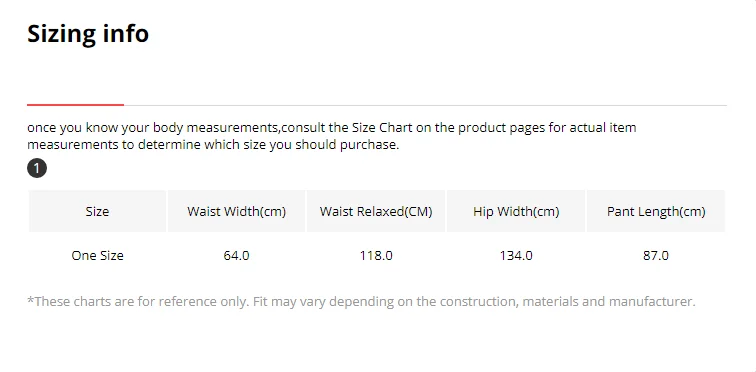Select the 118.0 waist relaxed value
The image size is (756, 372).
(376, 255)
